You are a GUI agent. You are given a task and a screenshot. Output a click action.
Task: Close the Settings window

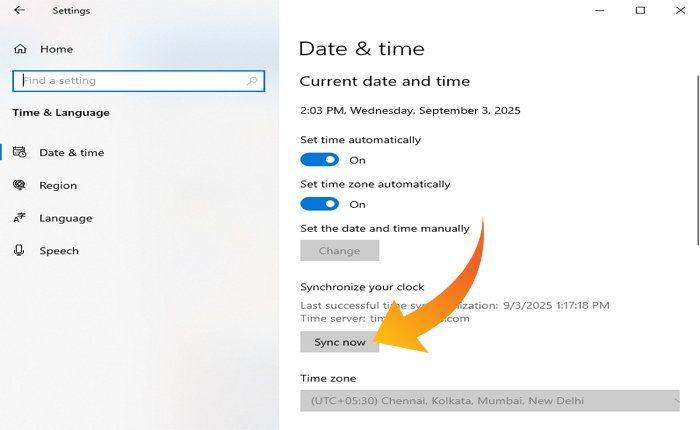[680, 10]
